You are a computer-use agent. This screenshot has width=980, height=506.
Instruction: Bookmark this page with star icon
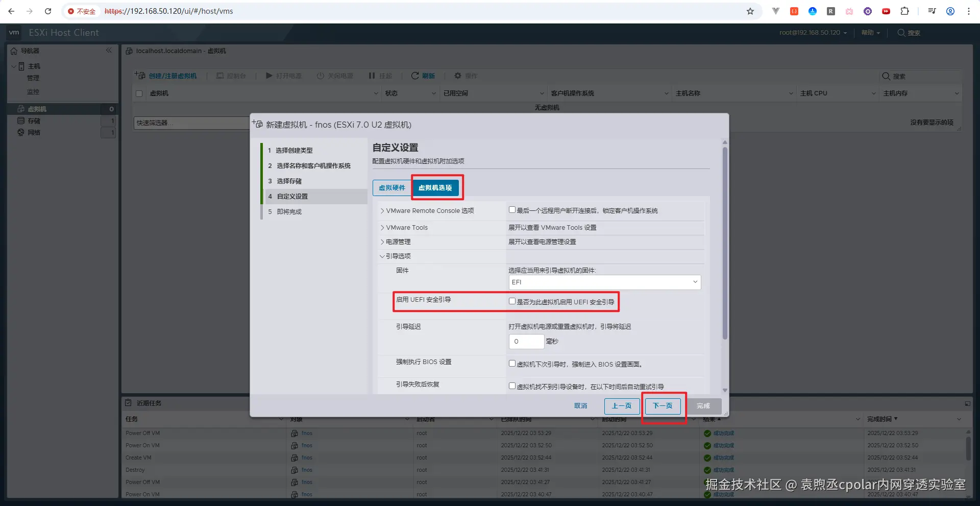[750, 11]
